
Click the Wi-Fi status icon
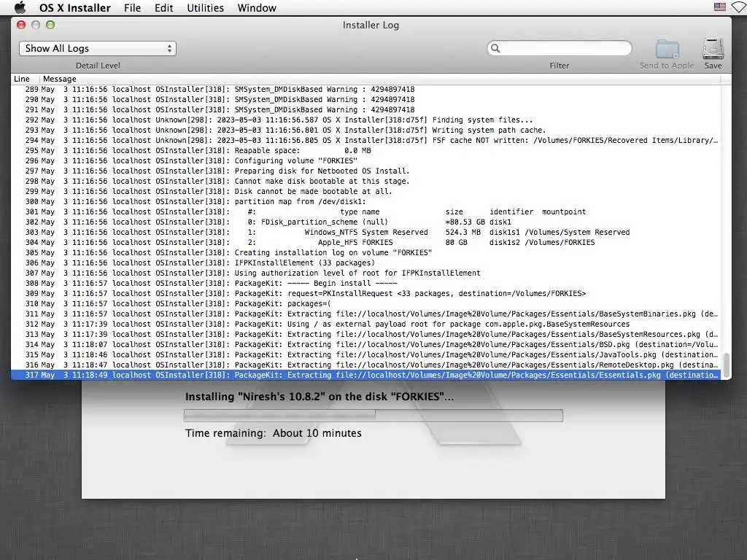point(740,7)
